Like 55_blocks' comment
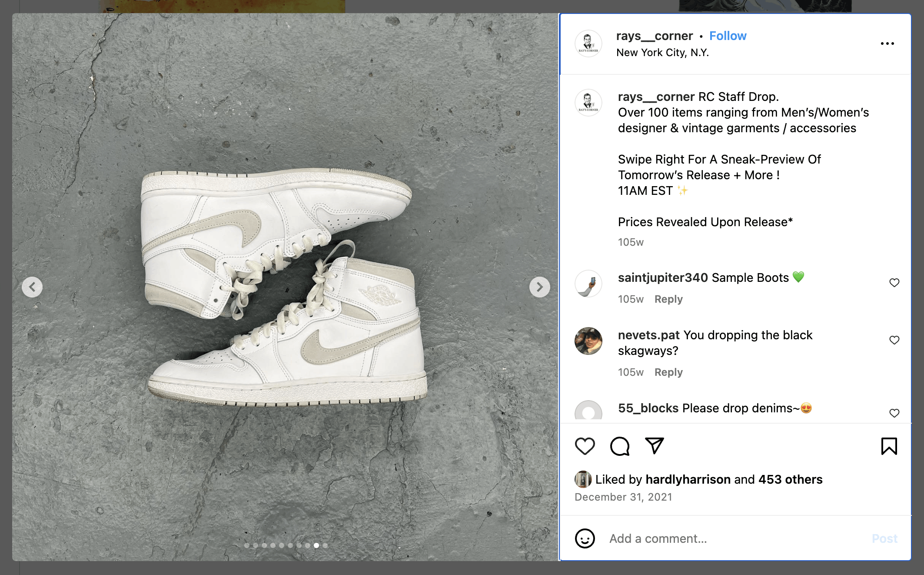Image resolution: width=924 pixels, height=575 pixels. click(894, 413)
